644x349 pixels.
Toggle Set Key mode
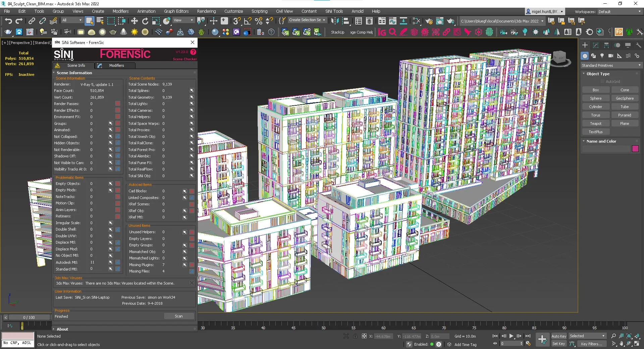tap(559, 344)
